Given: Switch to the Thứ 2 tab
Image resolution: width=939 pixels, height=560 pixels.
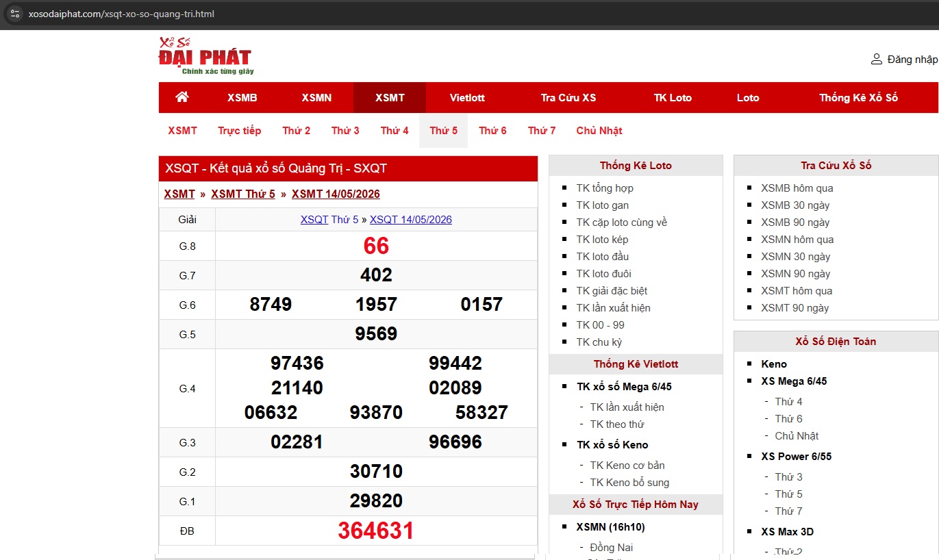Looking at the screenshot, I should 297,131.
